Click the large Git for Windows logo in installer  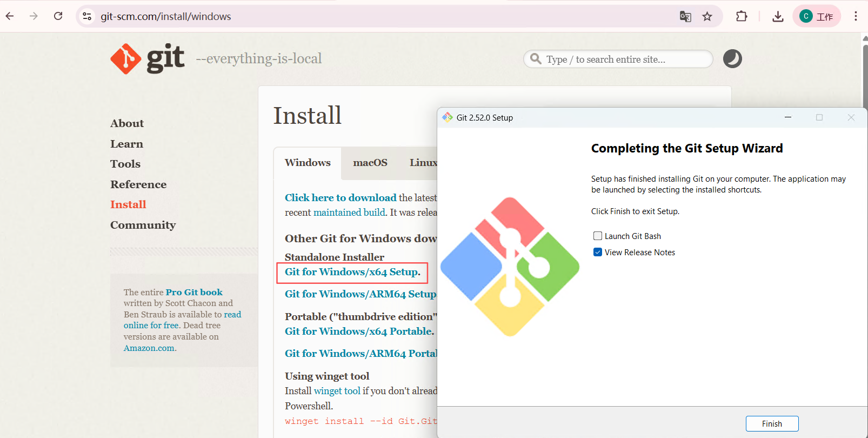coord(510,267)
